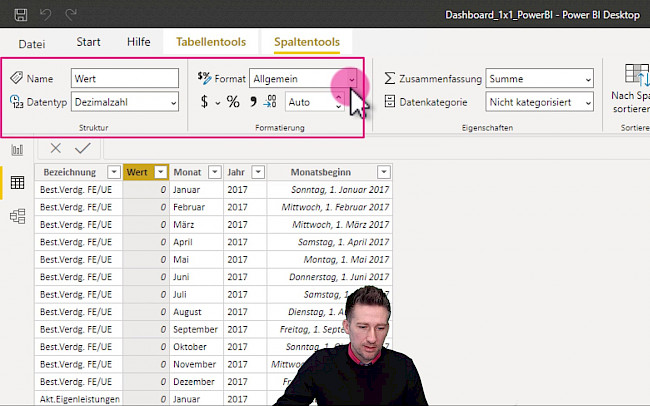The width and height of the screenshot is (650, 406).
Task: Apply percentage format to column
Action: point(233,102)
